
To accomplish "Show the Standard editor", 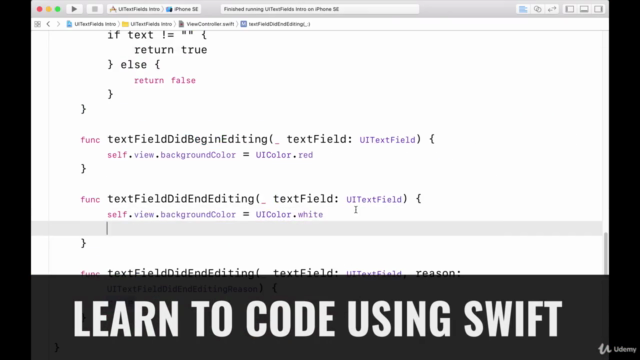I will tap(523, 9).
